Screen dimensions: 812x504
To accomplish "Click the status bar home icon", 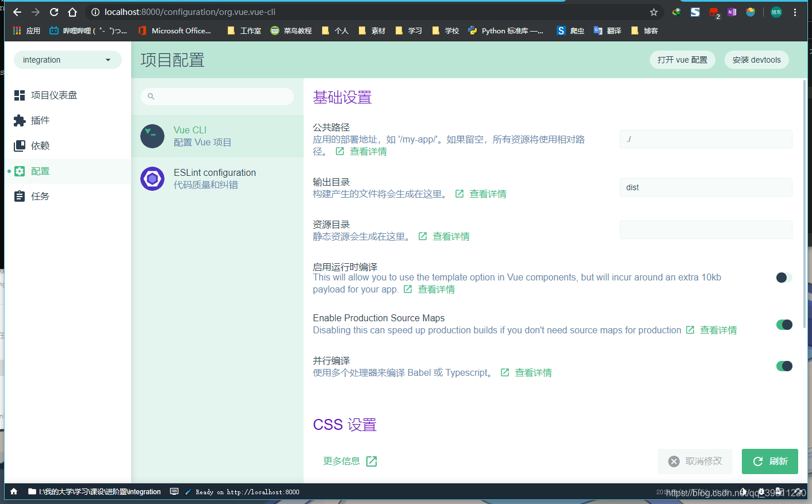I will tap(14, 492).
